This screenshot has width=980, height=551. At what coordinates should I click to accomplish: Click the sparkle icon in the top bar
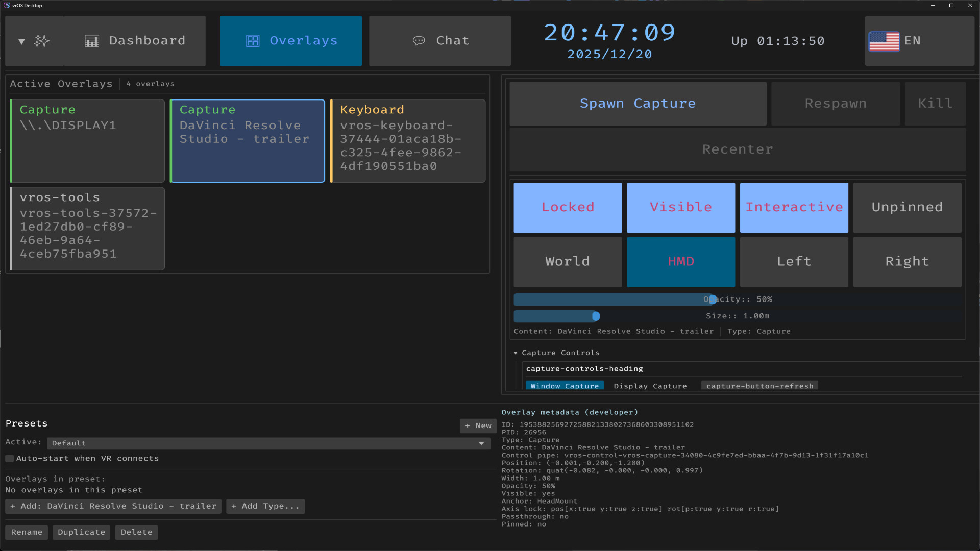[x=42, y=41]
